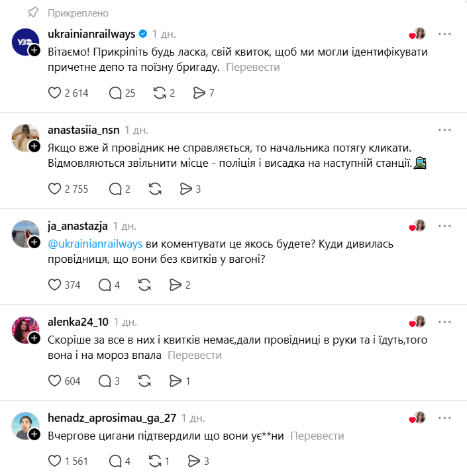The height and width of the screenshot is (476, 467).
Task: Open more options for ukrainianrailways comment
Action: (x=444, y=34)
